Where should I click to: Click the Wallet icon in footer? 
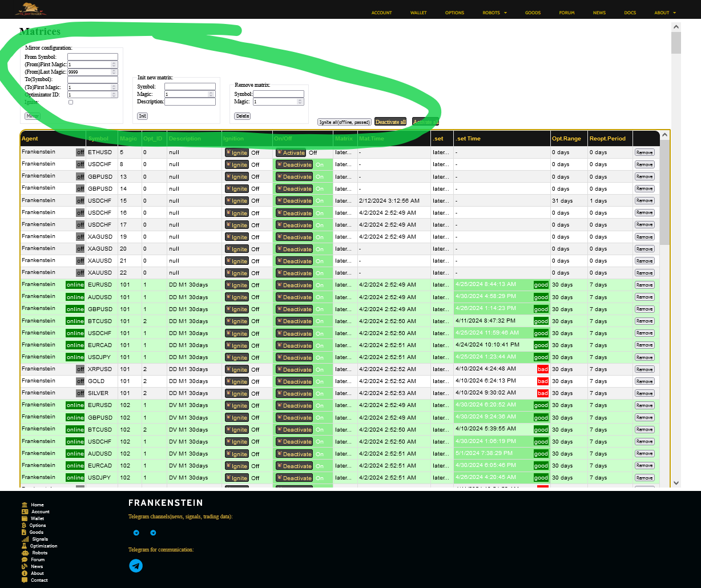point(25,518)
